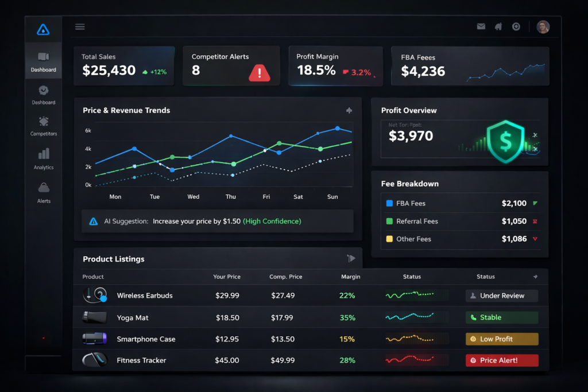Click the Under Review status button
The height and width of the screenshot is (392, 588).
pyautogui.click(x=501, y=296)
